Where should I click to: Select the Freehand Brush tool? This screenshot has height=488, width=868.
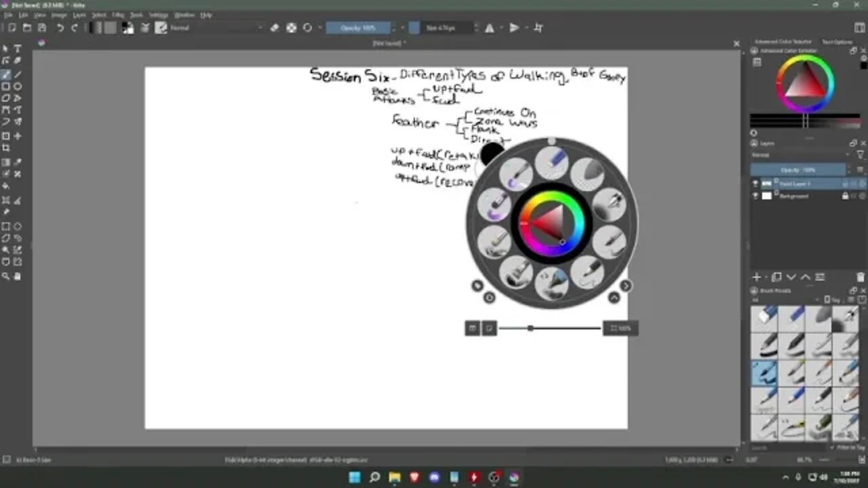(x=5, y=75)
